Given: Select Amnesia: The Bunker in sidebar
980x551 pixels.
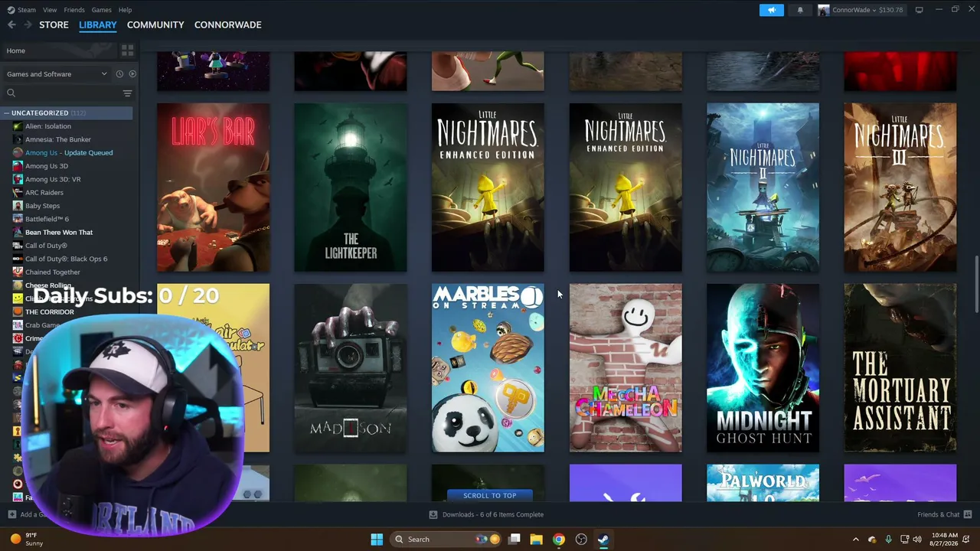Looking at the screenshot, I should [x=57, y=140].
